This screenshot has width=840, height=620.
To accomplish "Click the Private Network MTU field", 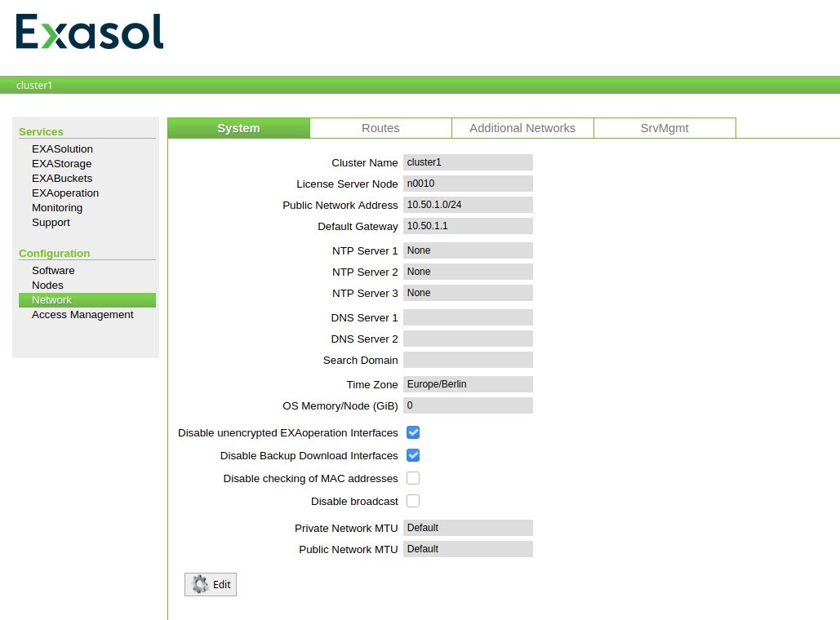I will coord(469,528).
